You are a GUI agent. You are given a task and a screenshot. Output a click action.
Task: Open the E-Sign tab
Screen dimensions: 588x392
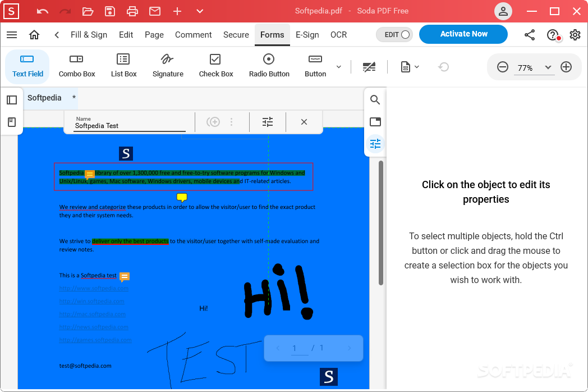pos(307,35)
